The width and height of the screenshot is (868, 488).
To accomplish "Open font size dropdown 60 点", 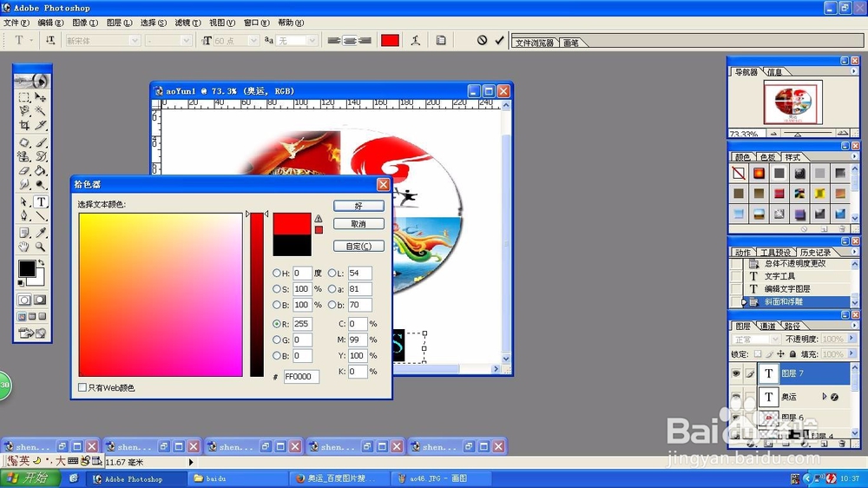I will pos(253,41).
